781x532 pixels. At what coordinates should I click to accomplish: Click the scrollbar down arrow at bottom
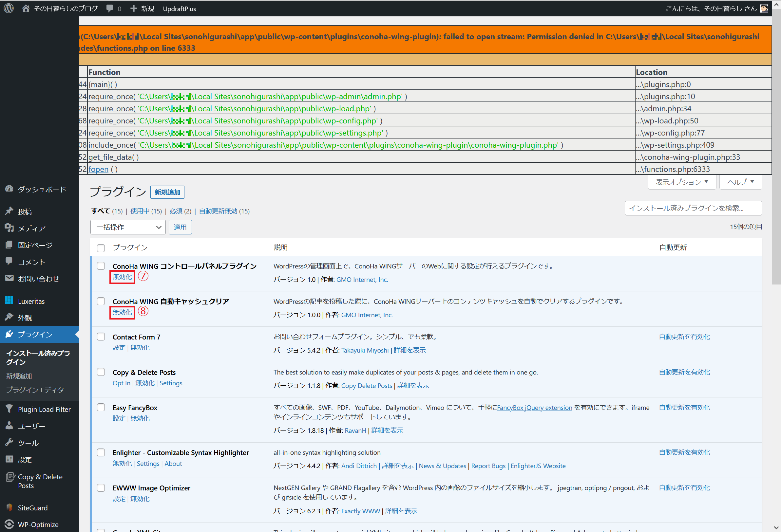(776, 528)
